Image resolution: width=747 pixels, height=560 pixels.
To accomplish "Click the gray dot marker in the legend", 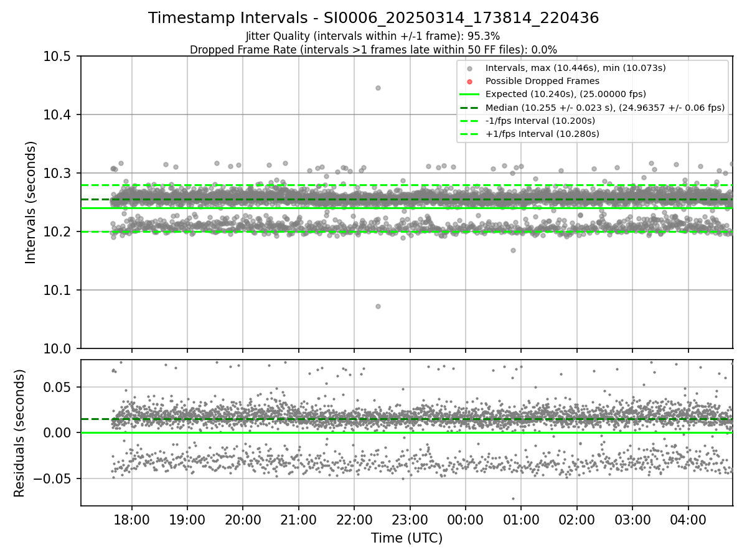I will coord(470,68).
